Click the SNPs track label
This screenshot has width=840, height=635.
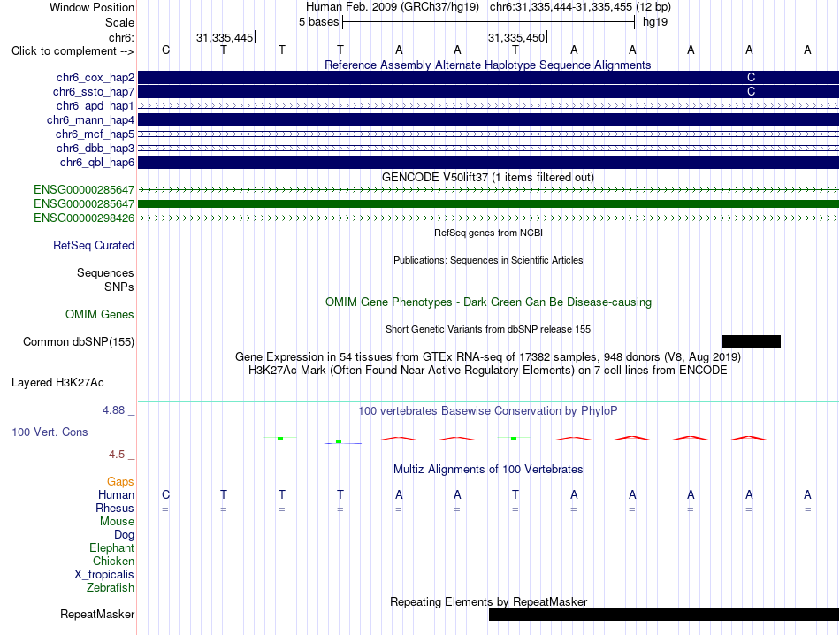(x=119, y=287)
